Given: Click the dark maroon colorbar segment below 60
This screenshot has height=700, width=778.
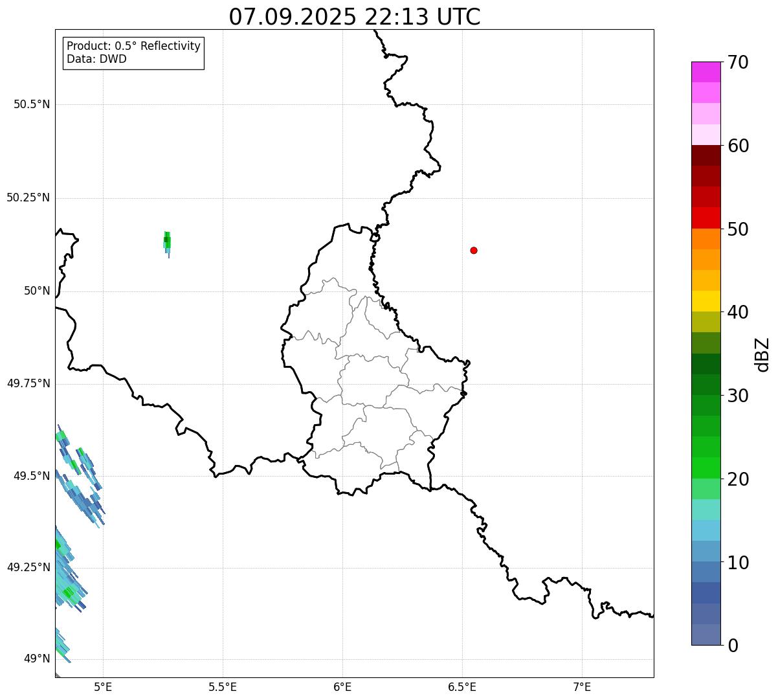Looking at the screenshot, I should (706, 155).
